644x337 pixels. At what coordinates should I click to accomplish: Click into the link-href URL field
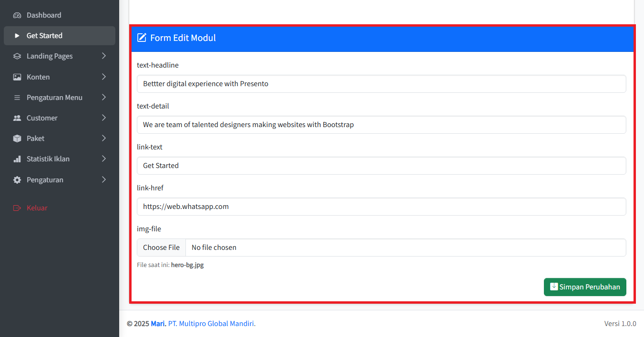tap(381, 207)
